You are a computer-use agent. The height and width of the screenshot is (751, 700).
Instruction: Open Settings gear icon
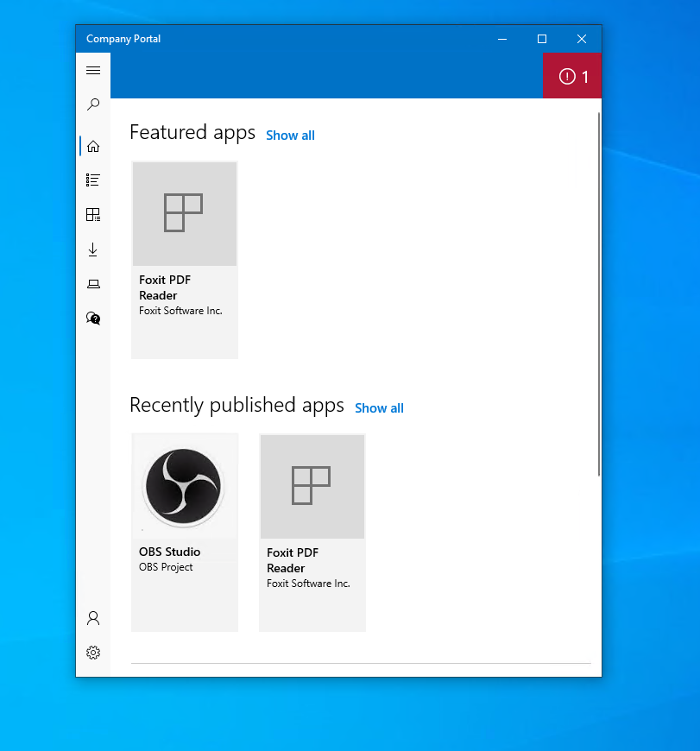(x=93, y=653)
